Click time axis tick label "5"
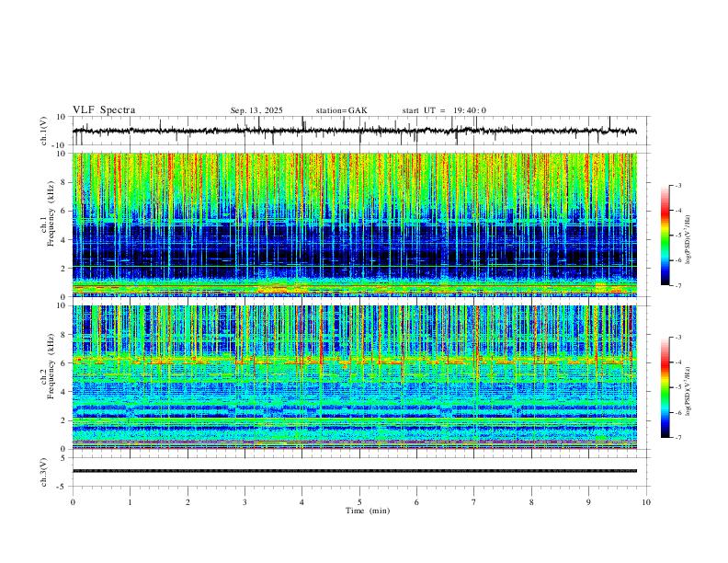The width and height of the screenshot is (728, 563). point(359,502)
